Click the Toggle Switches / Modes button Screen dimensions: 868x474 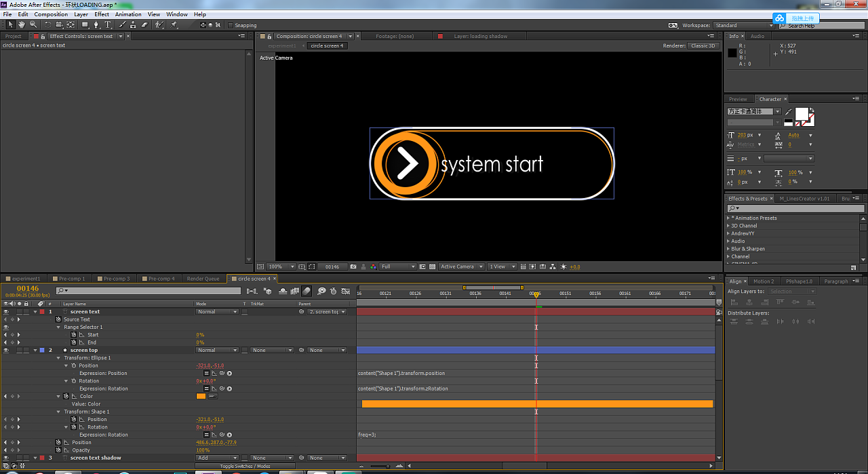(x=245, y=466)
